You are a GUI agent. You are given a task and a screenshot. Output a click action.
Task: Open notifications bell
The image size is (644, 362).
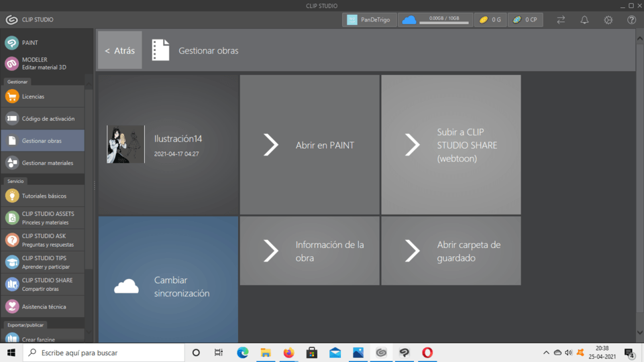click(584, 19)
